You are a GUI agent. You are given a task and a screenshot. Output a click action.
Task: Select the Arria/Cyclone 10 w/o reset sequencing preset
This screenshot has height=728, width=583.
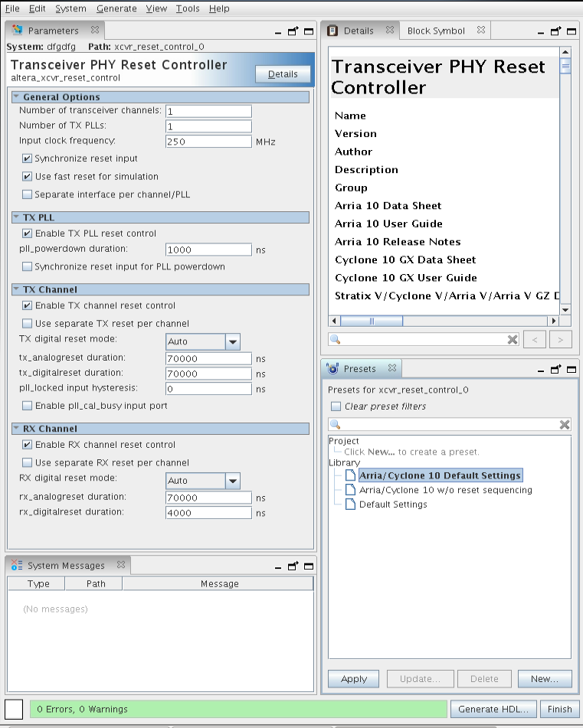click(446, 490)
